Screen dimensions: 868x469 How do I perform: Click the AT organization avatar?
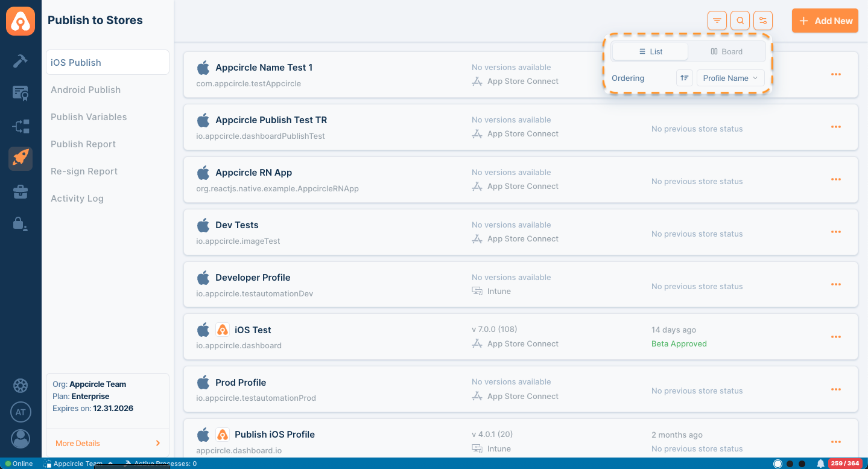(x=21, y=412)
